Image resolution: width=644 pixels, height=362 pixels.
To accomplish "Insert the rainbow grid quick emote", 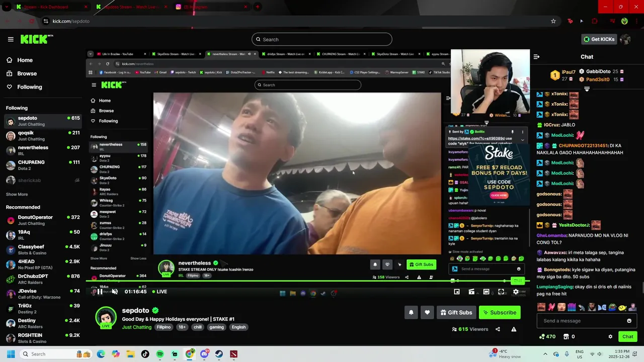I will (572, 307).
